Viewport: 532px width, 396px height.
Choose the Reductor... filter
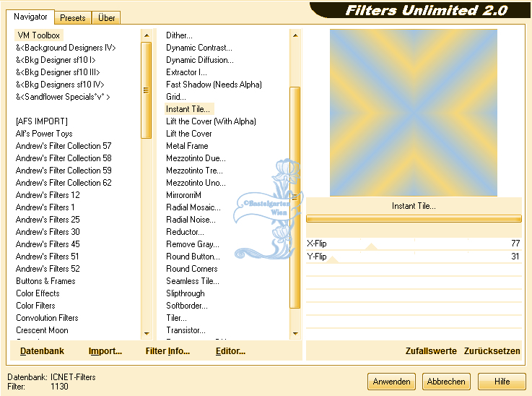tap(185, 232)
